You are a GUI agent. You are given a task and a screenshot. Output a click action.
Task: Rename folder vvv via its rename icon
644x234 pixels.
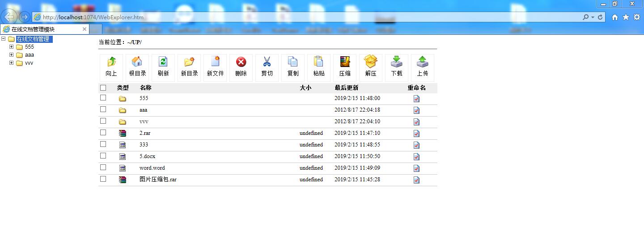416,122
